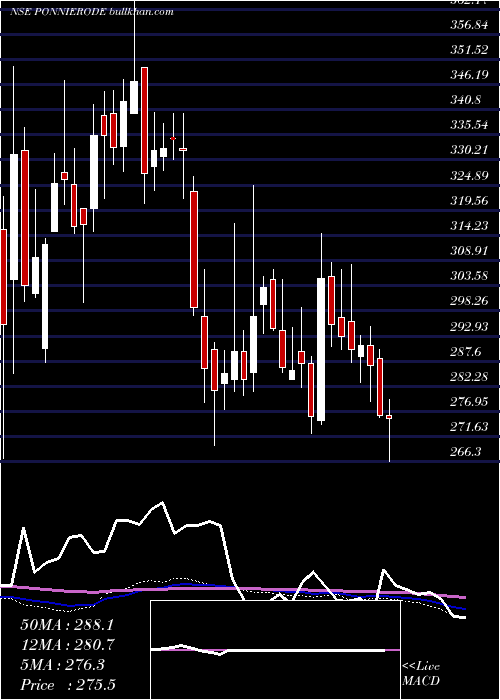
Task: Choose the 303.58 price label
Action: click(x=468, y=276)
